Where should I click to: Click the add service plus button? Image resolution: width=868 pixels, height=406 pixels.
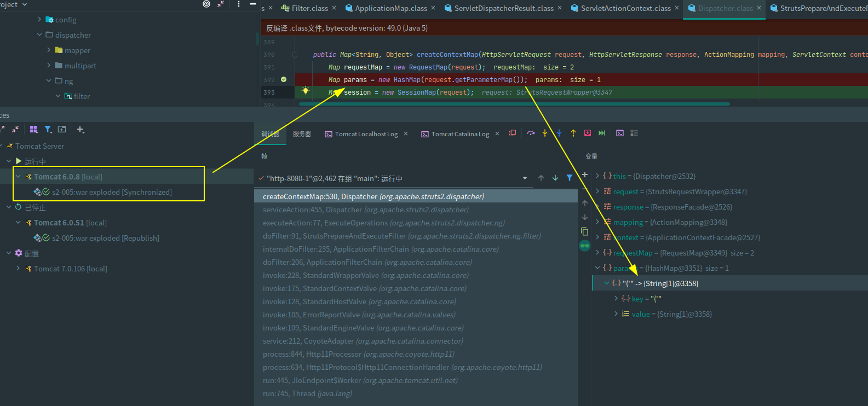[x=81, y=130]
